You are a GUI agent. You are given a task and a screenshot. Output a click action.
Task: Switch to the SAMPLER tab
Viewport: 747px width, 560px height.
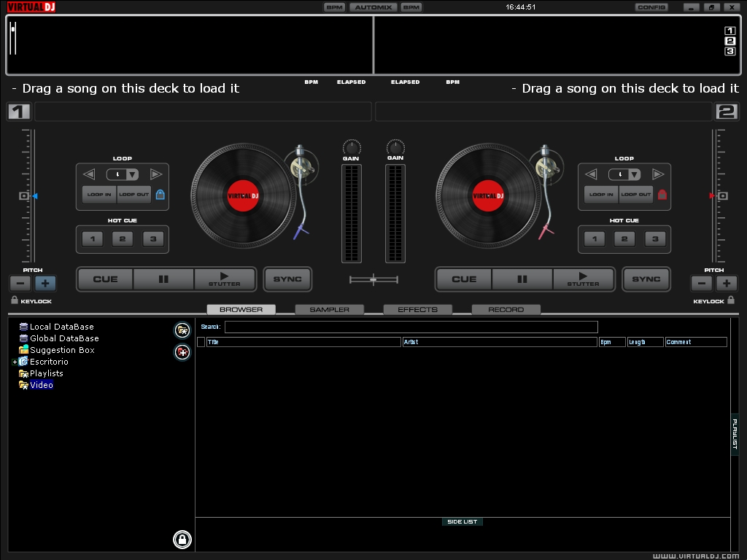coord(329,308)
